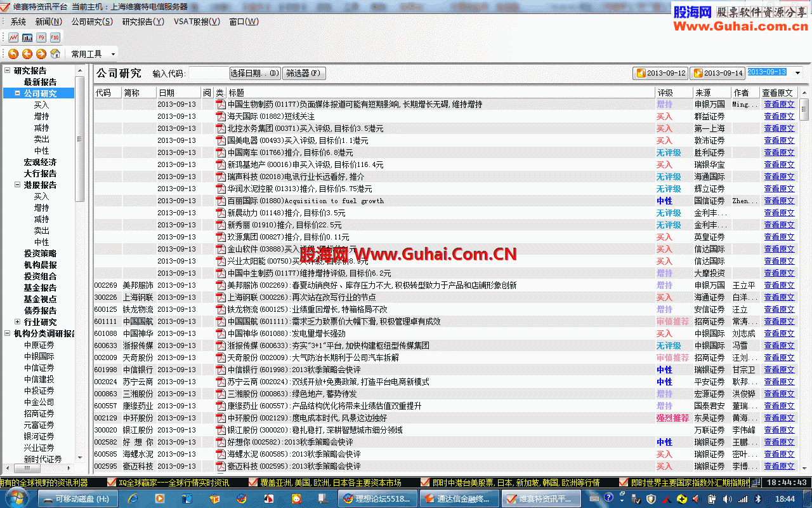The width and height of the screenshot is (812, 508).
Task: Click ticker icon beside 即时中港台美股票
Action: 426,483
